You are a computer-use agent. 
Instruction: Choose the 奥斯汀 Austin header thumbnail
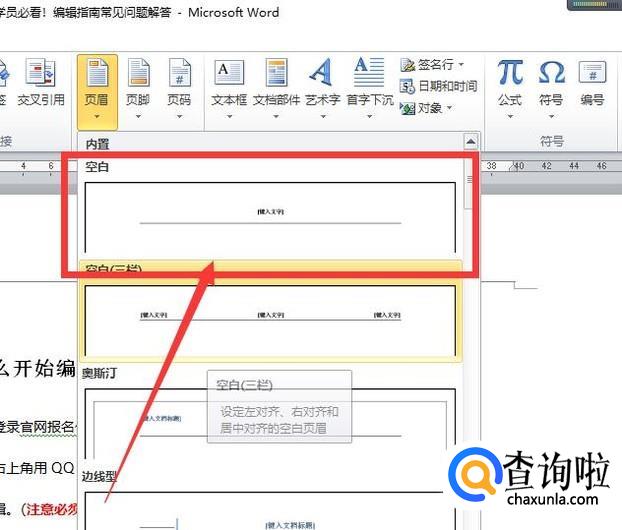click(270, 423)
